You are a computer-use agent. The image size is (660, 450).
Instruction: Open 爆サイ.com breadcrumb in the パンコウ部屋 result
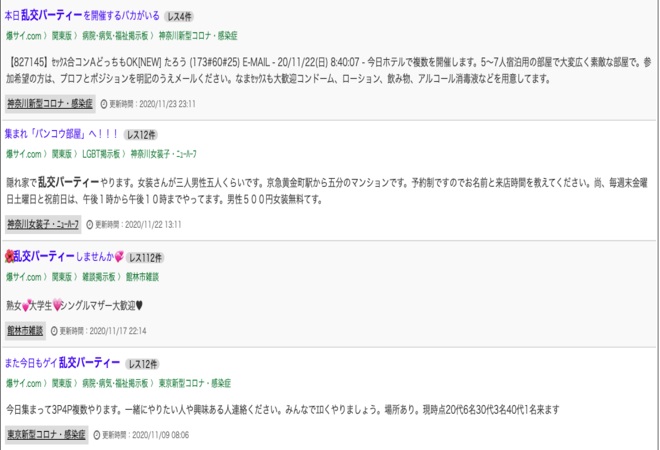pos(24,154)
